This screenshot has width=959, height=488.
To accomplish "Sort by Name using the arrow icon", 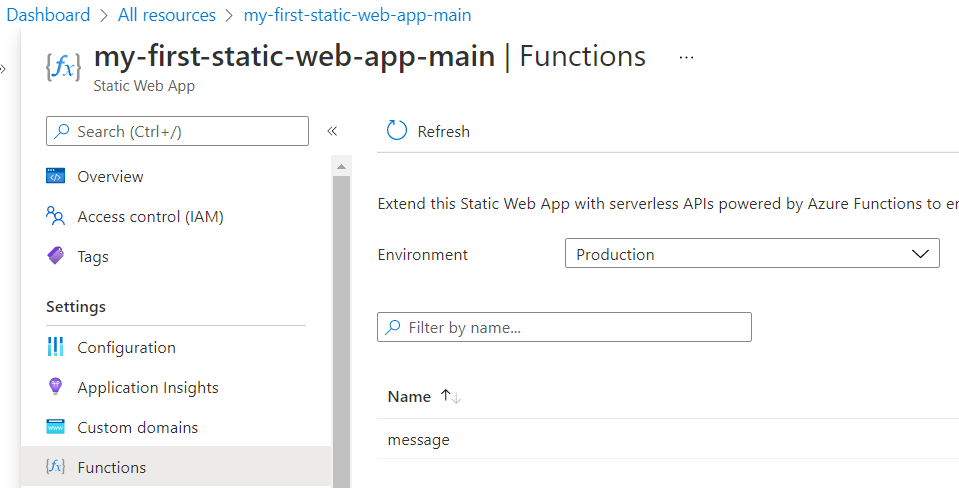I will (x=451, y=396).
